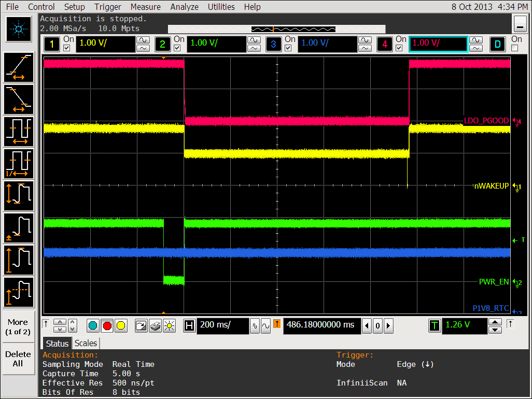Screen dimensions: 532x399
Task: Click the trigger level T marker
Action: click(519, 240)
